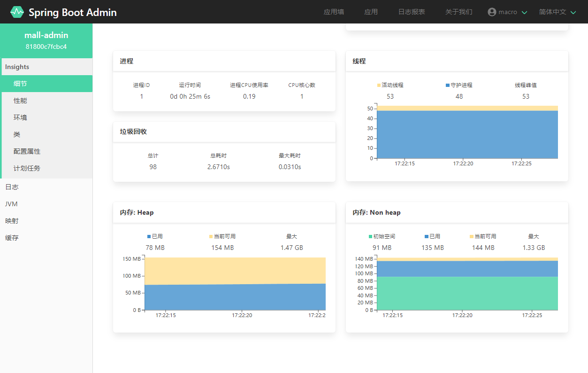Expand the macro user dropdown chevron
This screenshot has height=373, width=588.
tap(525, 12)
